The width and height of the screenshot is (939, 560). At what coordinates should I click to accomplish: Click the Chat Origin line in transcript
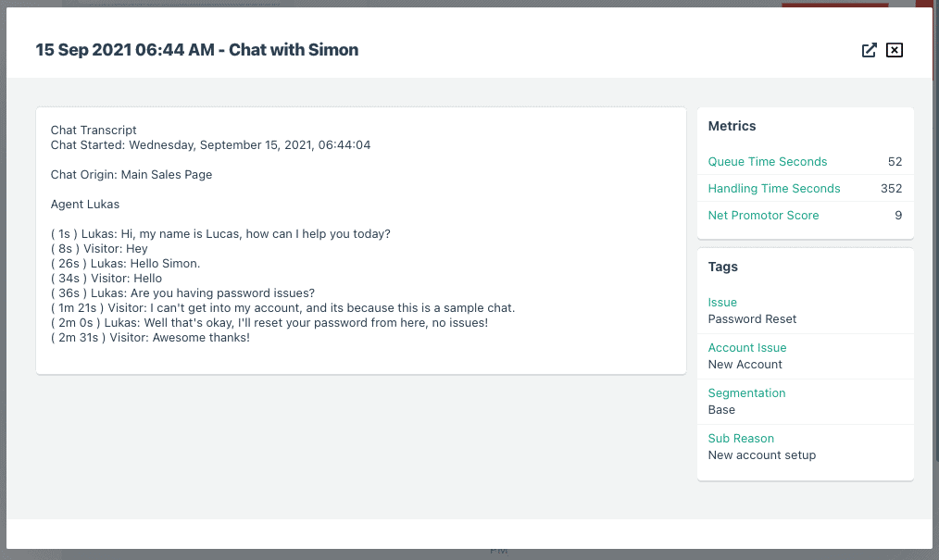pos(131,175)
